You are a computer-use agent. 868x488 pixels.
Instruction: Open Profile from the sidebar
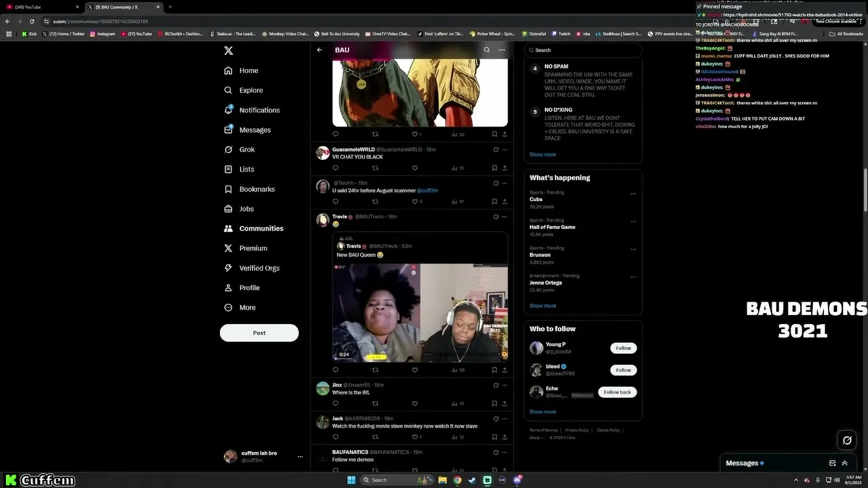click(242, 287)
